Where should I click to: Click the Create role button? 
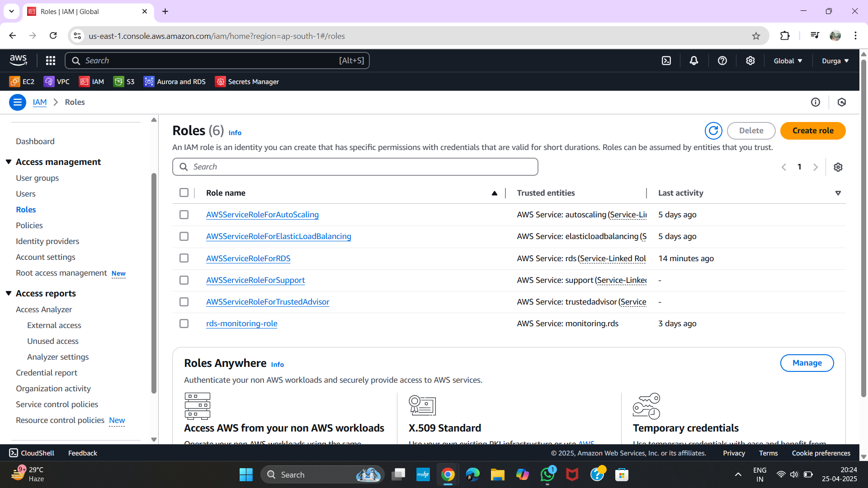813,131
